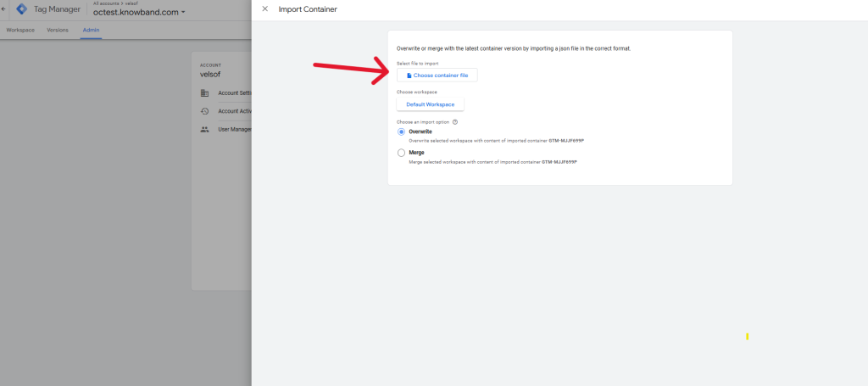Expand the octest.knowband.com container dropdown
This screenshot has width=868, height=386.
coord(139,12)
